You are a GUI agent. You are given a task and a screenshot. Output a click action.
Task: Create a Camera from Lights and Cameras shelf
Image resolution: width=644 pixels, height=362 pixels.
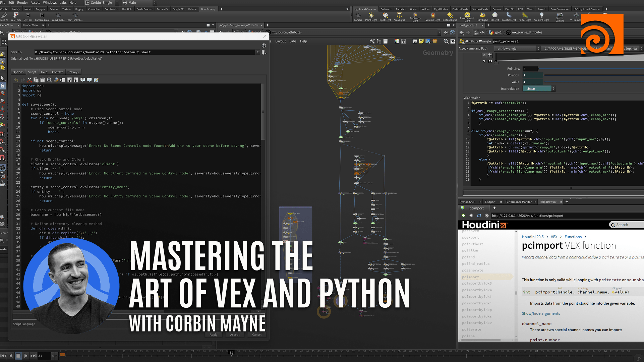pos(358,17)
